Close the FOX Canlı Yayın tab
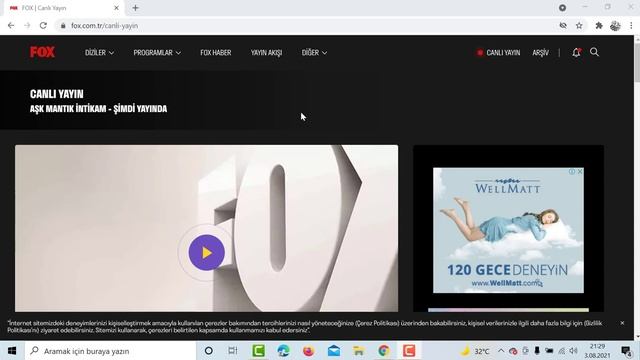 [116, 8]
